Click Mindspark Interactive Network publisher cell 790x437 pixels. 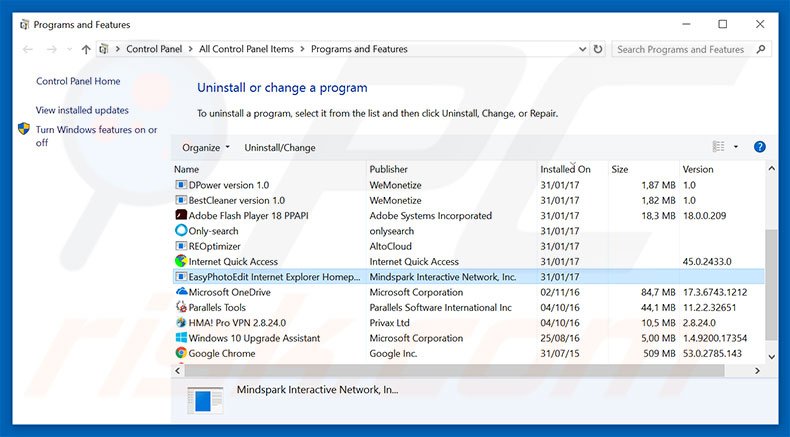(443, 277)
